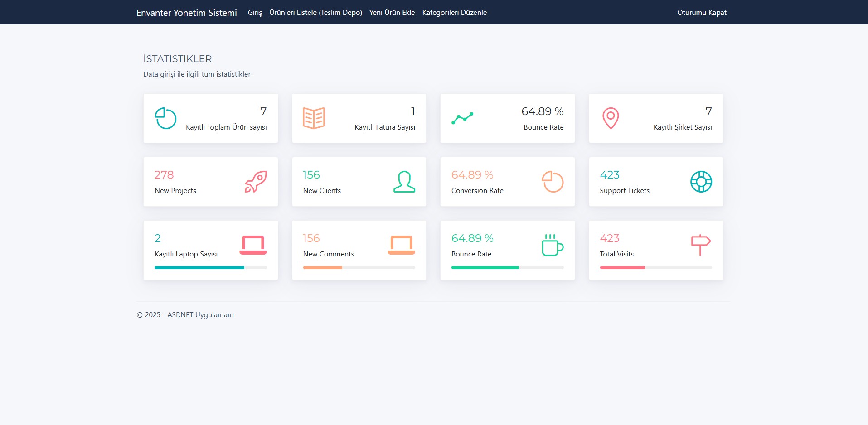Screen dimensions: 868x425
Task: Click the book icon on Kayıtlı Fatura Sayısı card
Action: pos(314,118)
